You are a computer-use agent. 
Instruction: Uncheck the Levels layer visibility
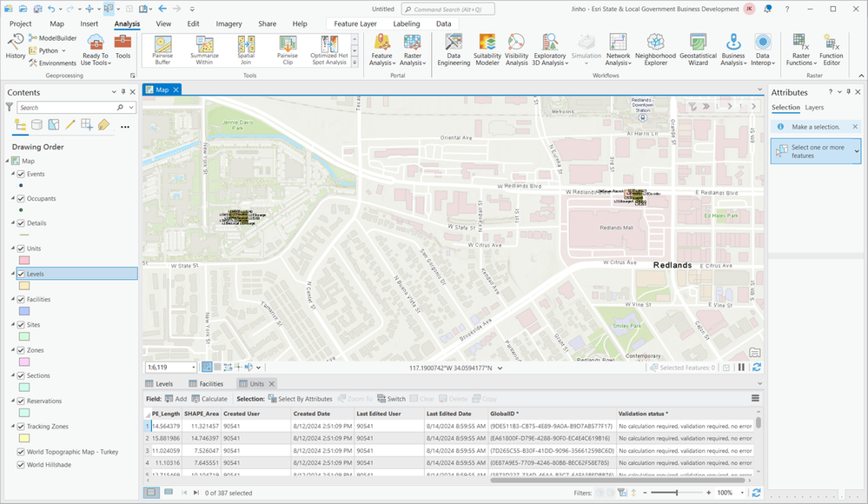point(21,274)
